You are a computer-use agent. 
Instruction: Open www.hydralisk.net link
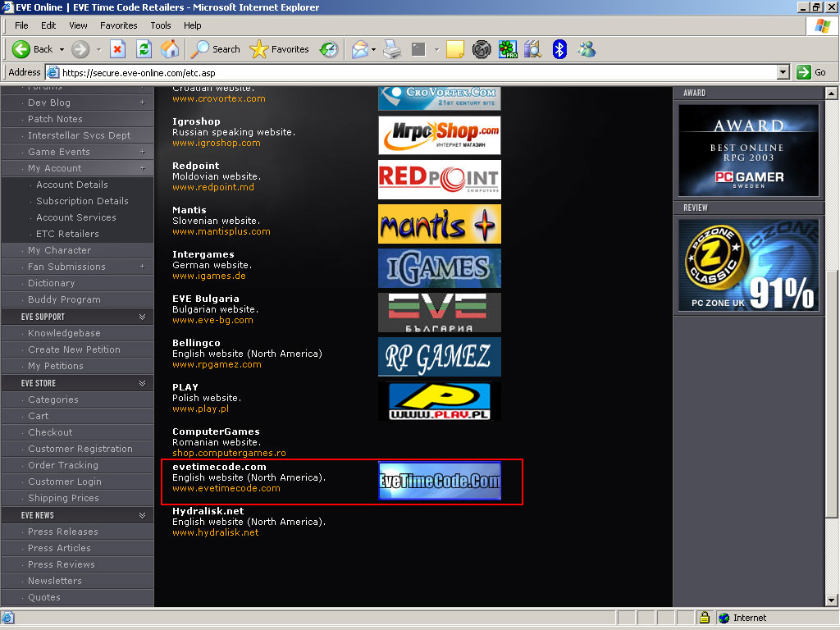(216, 532)
